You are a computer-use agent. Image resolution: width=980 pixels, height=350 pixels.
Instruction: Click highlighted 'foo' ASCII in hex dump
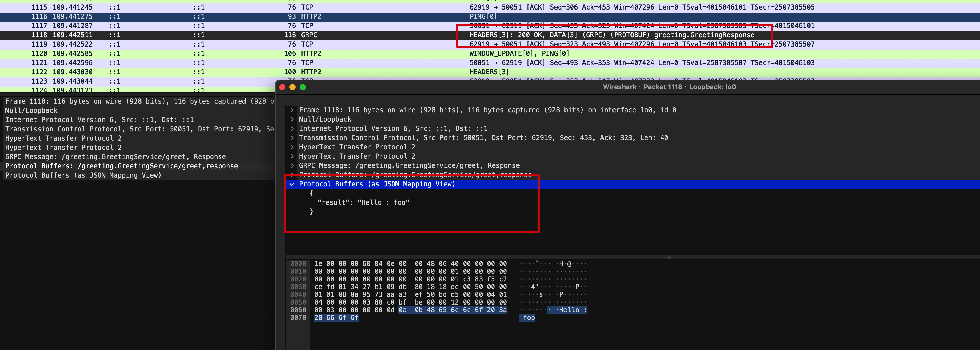pyautogui.click(x=529, y=318)
